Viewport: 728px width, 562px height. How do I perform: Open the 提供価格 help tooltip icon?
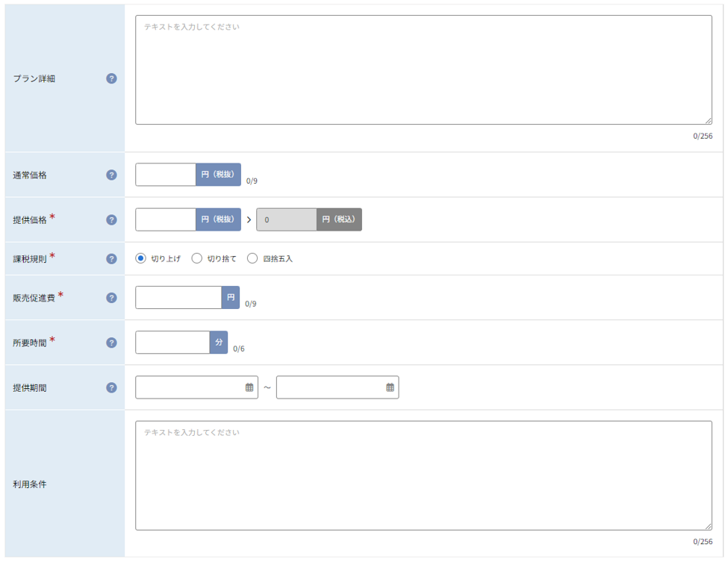[111, 220]
